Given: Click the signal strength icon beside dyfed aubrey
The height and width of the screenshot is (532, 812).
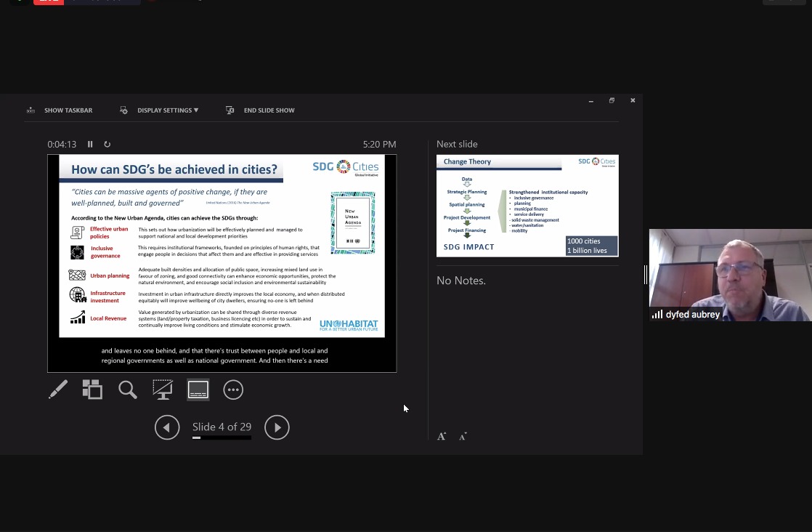Looking at the screenshot, I should pyautogui.click(x=657, y=315).
